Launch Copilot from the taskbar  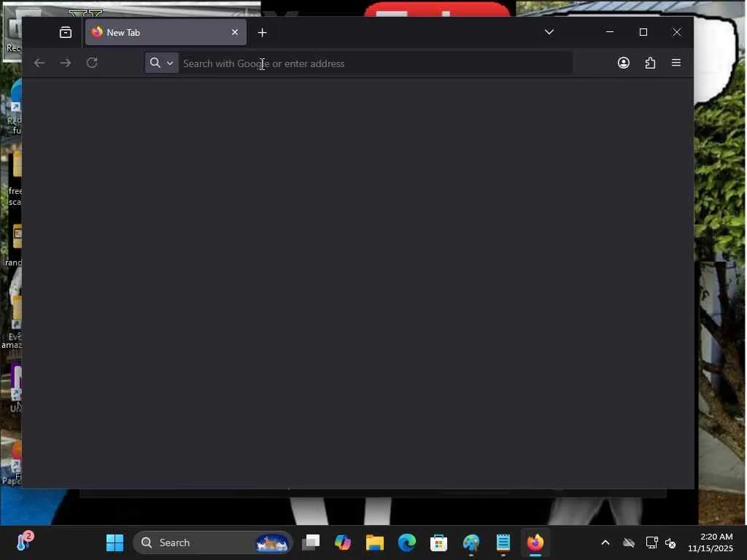[x=343, y=542]
